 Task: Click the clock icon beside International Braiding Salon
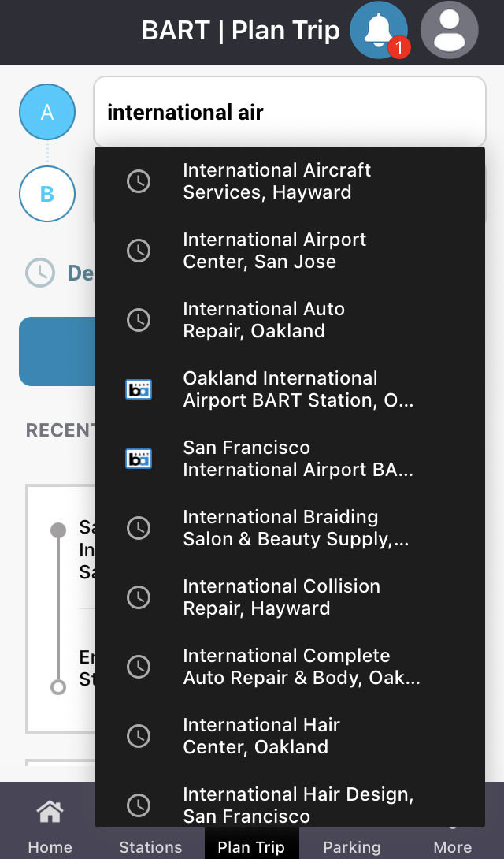(139, 528)
